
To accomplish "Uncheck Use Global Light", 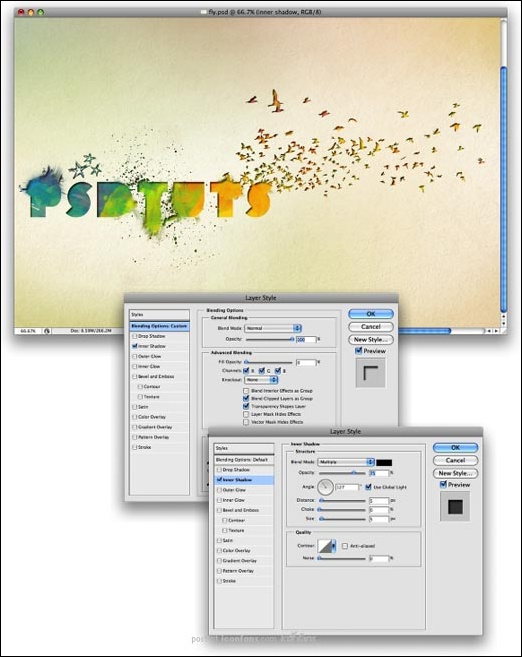I will (x=368, y=487).
